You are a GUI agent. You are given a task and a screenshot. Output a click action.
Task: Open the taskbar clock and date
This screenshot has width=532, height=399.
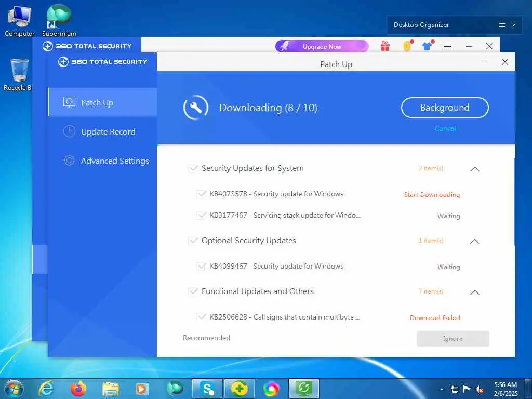(x=506, y=389)
